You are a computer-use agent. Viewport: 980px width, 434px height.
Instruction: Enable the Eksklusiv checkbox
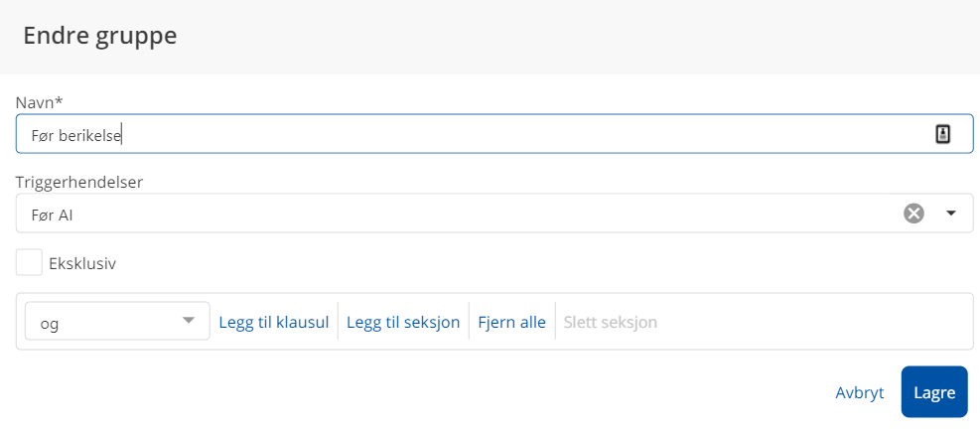pyautogui.click(x=30, y=263)
